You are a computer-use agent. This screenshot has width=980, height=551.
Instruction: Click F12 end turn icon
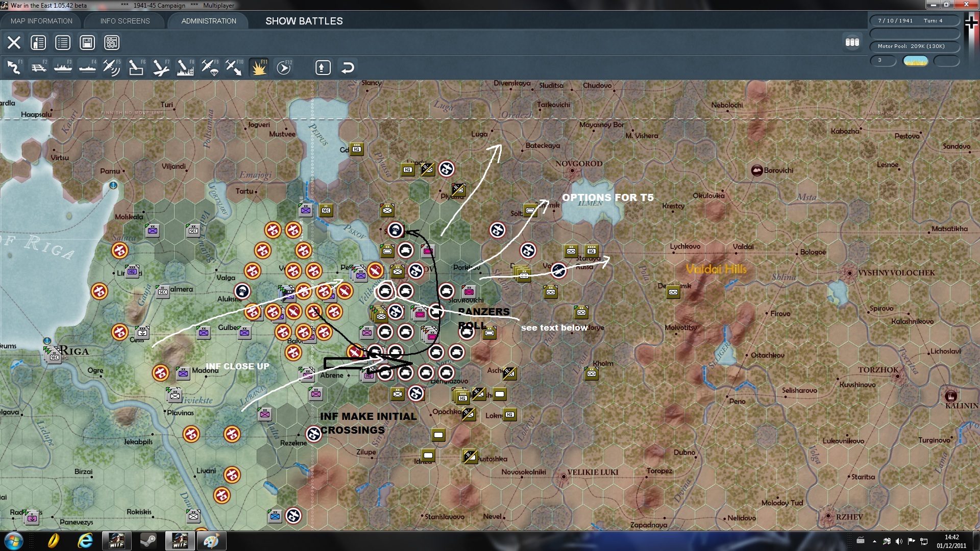(283, 67)
